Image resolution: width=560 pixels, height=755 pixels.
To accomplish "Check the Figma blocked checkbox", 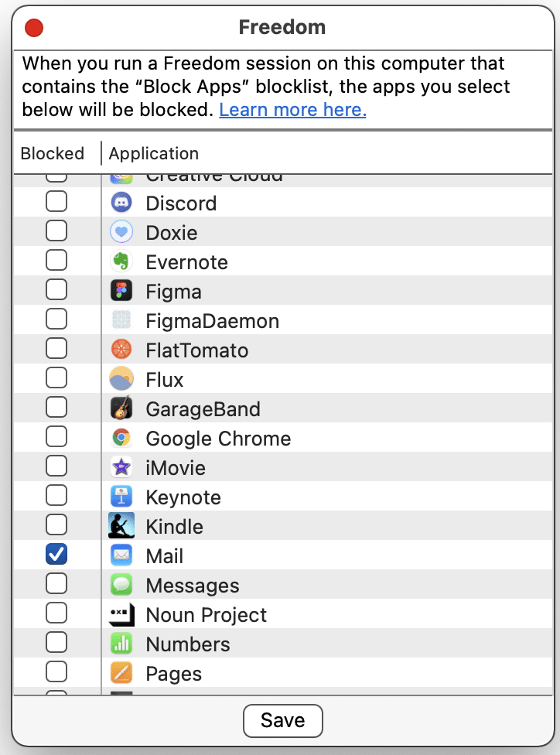I will (56, 289).
